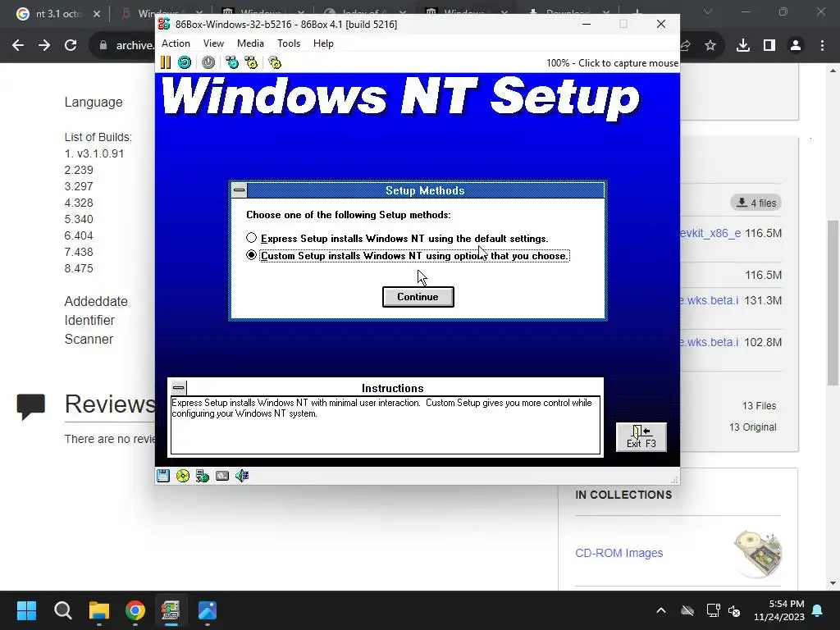Click the muted volume tray icon
840x630 pixels.
[x=734, y=610]
